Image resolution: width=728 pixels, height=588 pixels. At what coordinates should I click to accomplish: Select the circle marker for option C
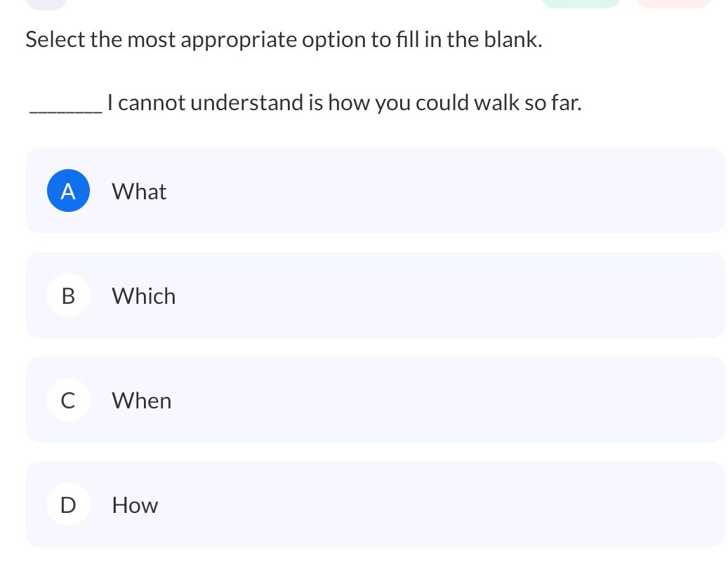tap(68, 400)
